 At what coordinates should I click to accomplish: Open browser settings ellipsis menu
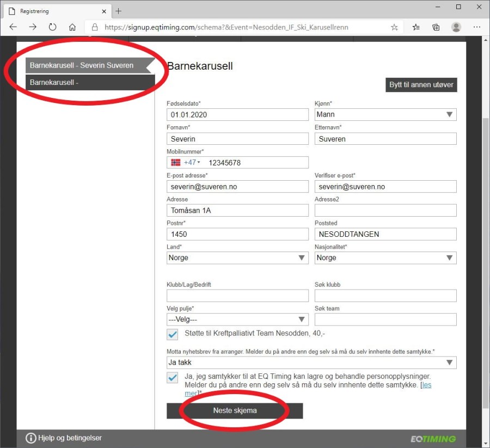[477, 27]
